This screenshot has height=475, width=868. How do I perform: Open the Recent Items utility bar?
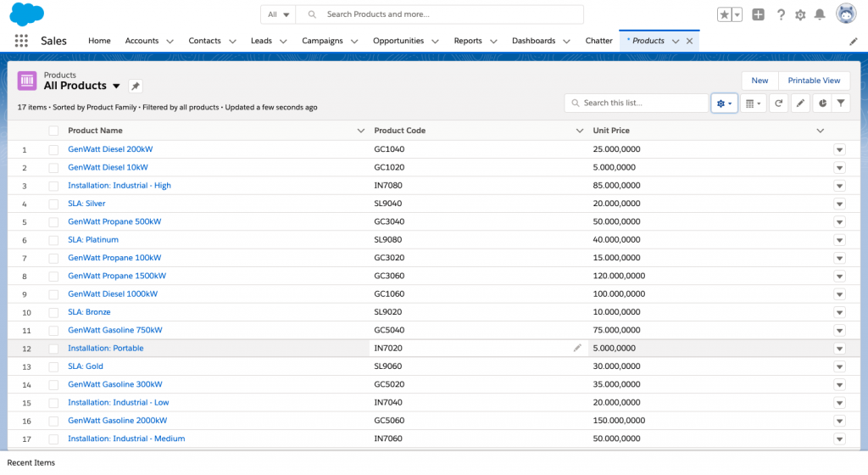(31, 463)
